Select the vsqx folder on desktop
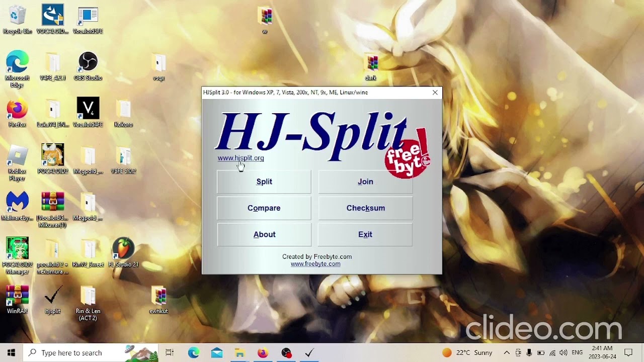644x362 pixels. (x=158, y=67)
